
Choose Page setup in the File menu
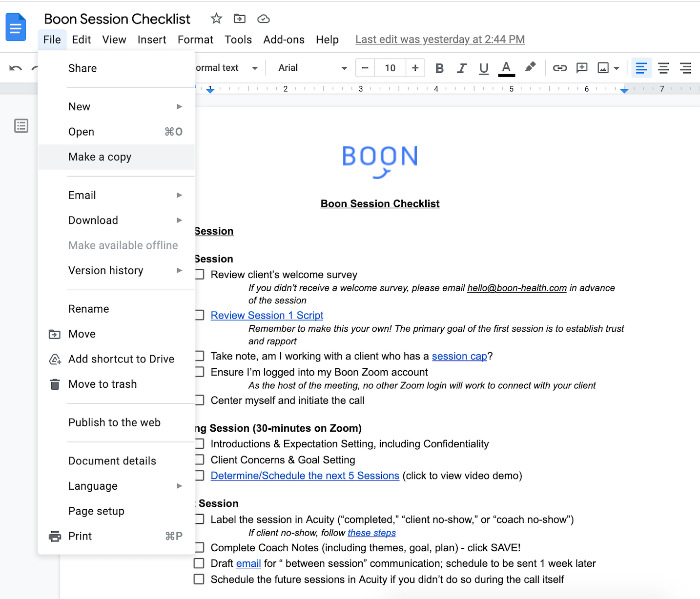click(116, 511)
